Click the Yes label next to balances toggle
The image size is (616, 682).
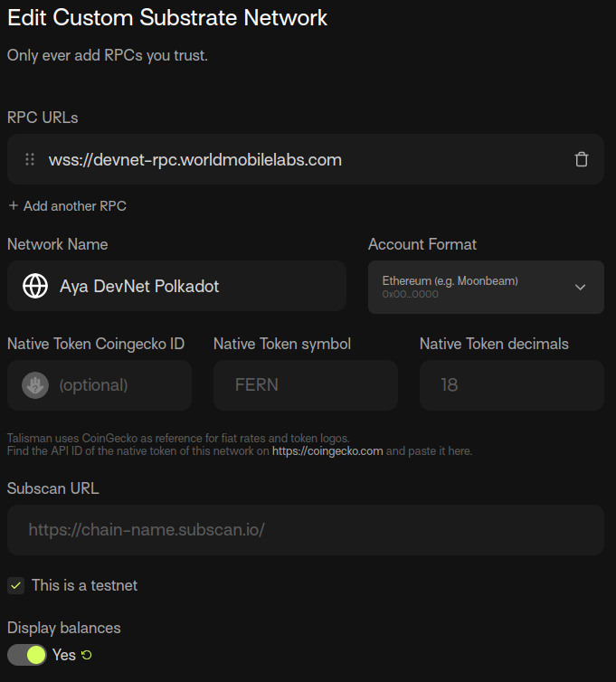(x=64, y=655)
